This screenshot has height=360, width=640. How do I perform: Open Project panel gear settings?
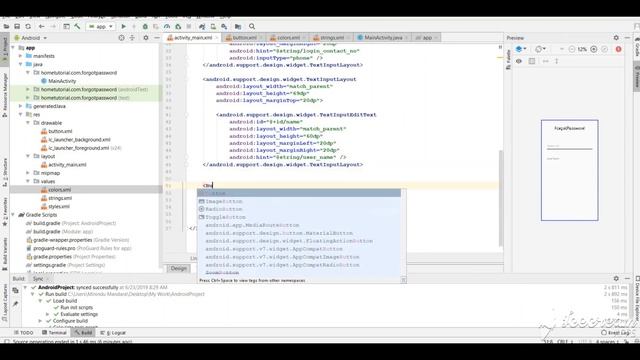tap(146, 38)
